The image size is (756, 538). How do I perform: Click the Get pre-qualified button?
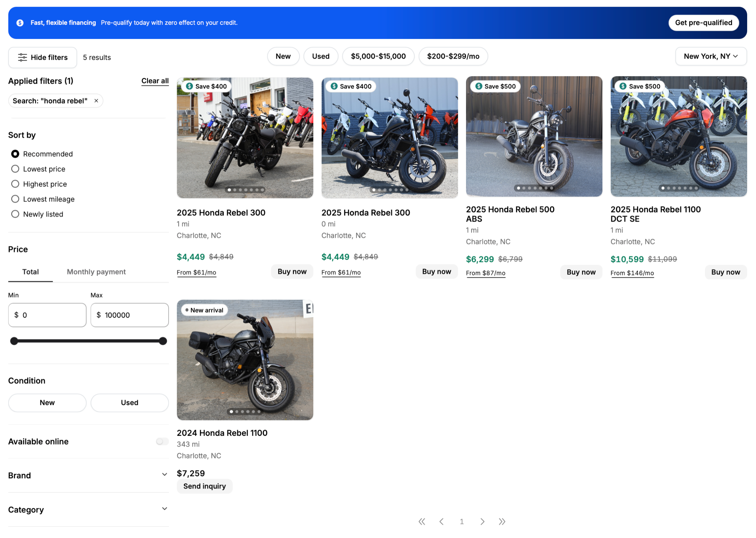tap(704, 23)
